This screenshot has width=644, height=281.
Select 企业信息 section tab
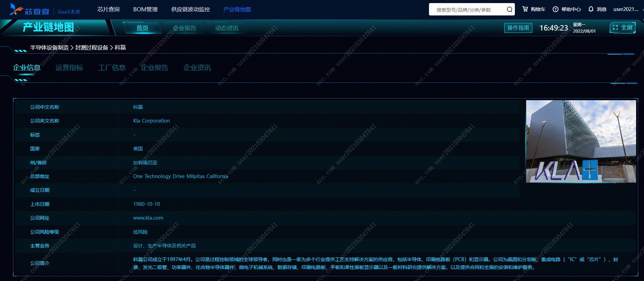tap(27, 68)
